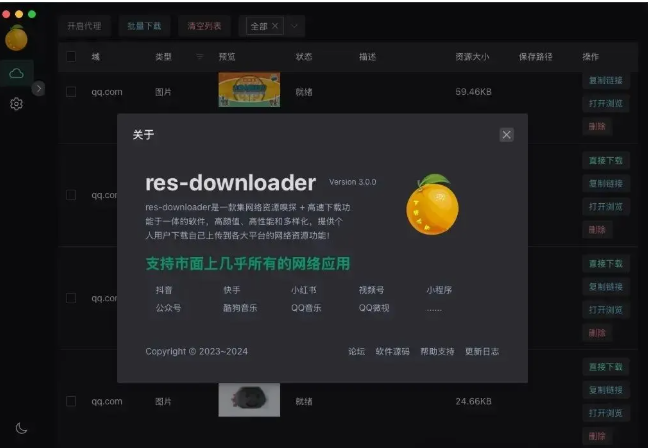Open the preview thumbnail of the 24.66KB image
This screenshot has width=648, height=448.
249,400
